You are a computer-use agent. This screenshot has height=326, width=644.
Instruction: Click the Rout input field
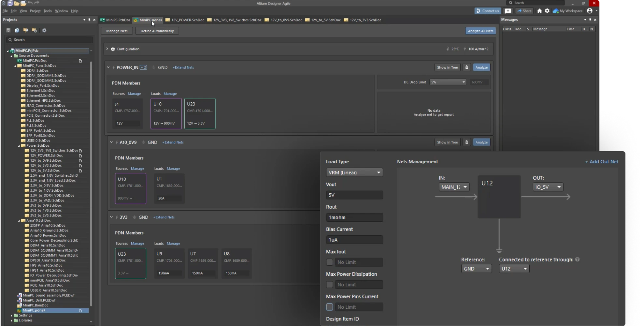[354, 217]
